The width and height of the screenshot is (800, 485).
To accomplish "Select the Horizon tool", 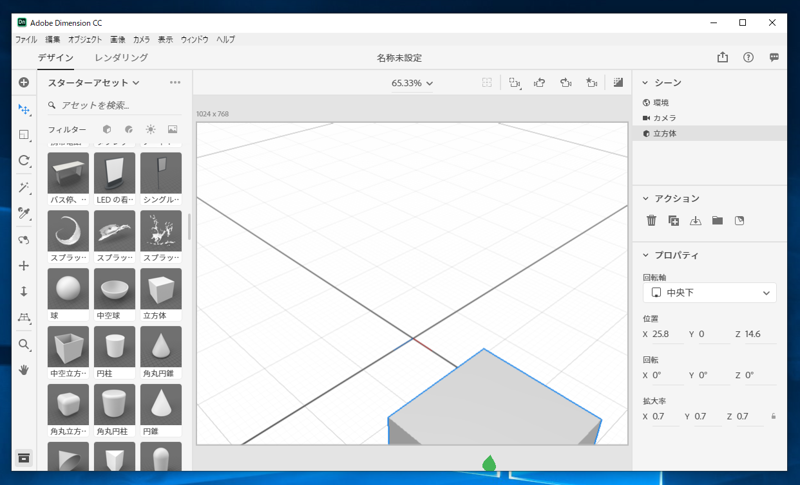I will coord(24,318).
